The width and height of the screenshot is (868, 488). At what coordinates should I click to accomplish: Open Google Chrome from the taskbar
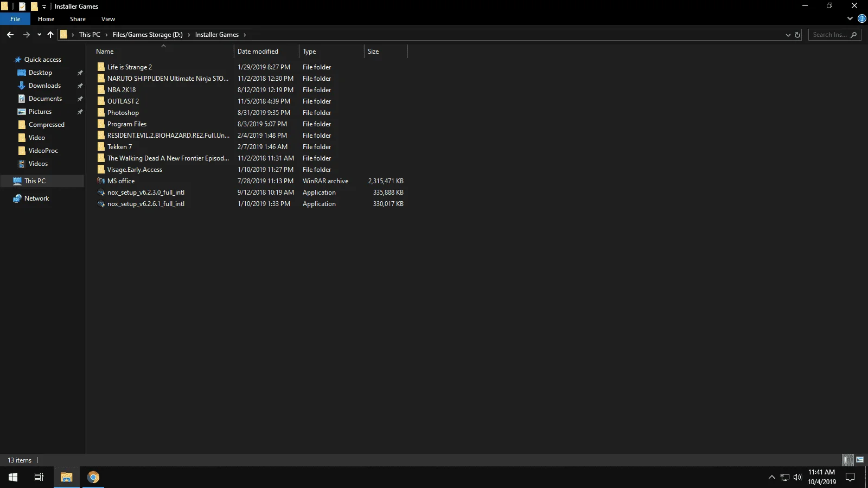tap(93, 477)
